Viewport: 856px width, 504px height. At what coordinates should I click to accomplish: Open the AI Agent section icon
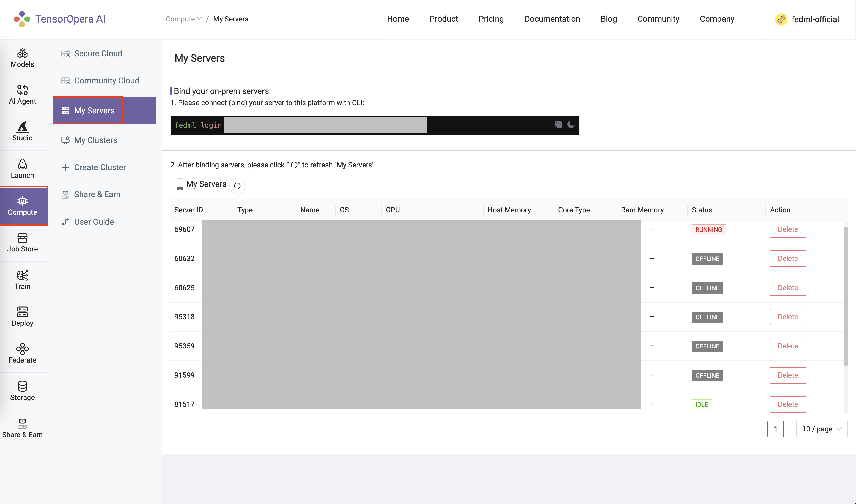(23, 90)
